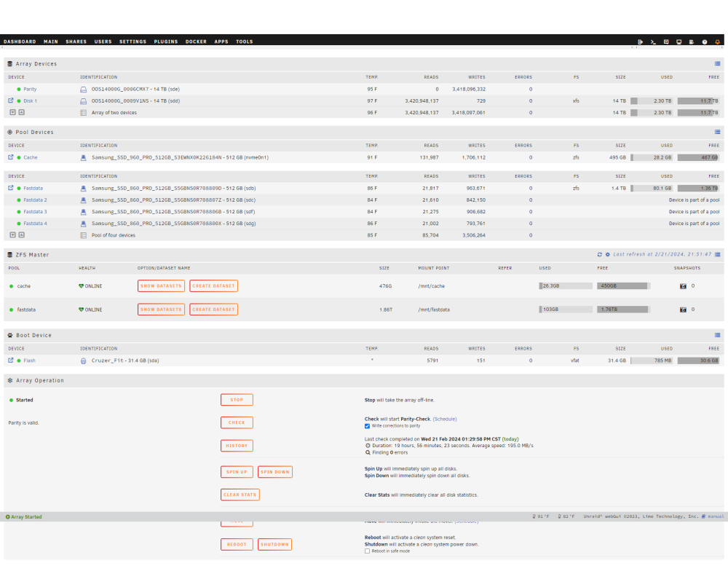
Task: Uncheck Write corrections to parity
Action: click(x=367, y=426)
